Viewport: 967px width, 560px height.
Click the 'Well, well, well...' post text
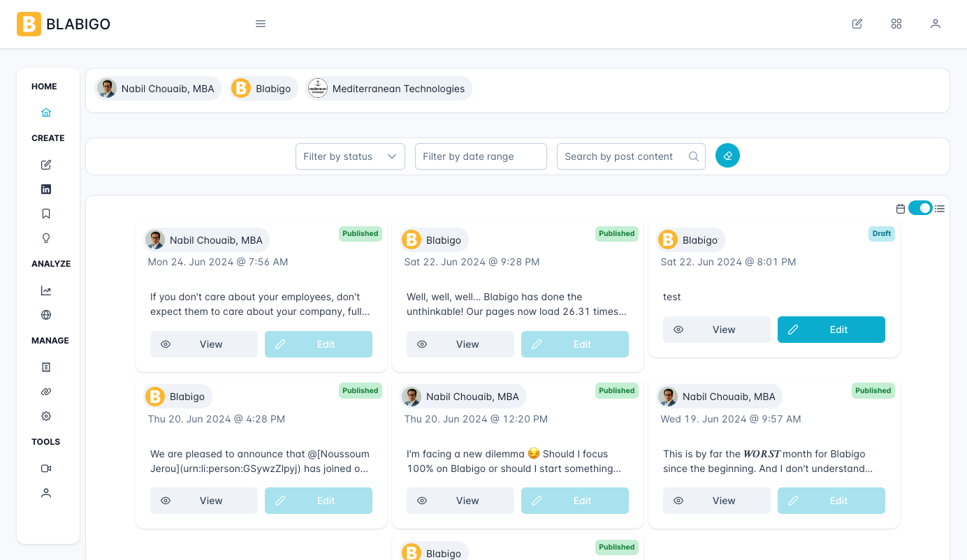516,304
